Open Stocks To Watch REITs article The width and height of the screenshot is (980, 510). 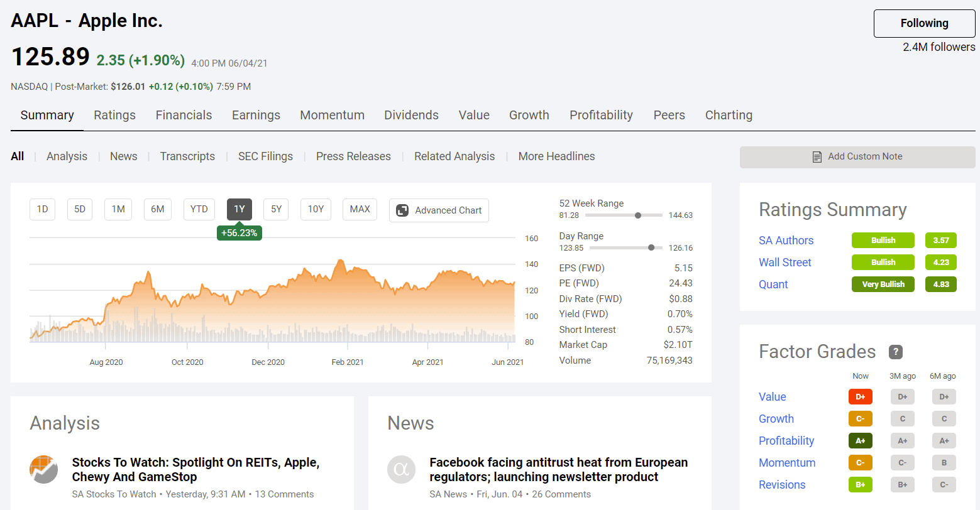(x=195, y=470)
